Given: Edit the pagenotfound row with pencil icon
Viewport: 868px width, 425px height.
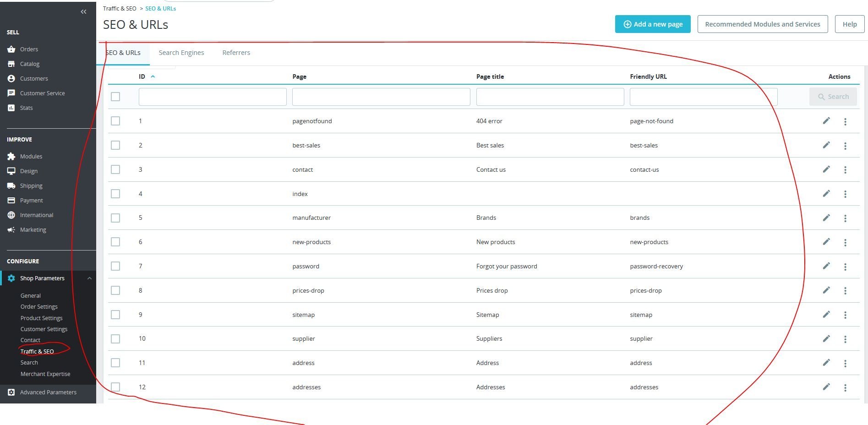Looking at the screenshot, I should (x=826, y=121).
